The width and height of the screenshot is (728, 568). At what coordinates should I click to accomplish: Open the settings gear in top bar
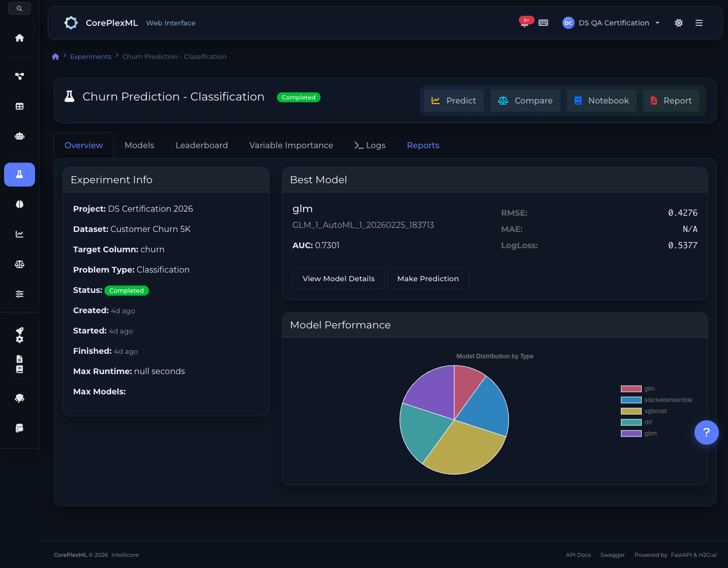pos(679,23)
